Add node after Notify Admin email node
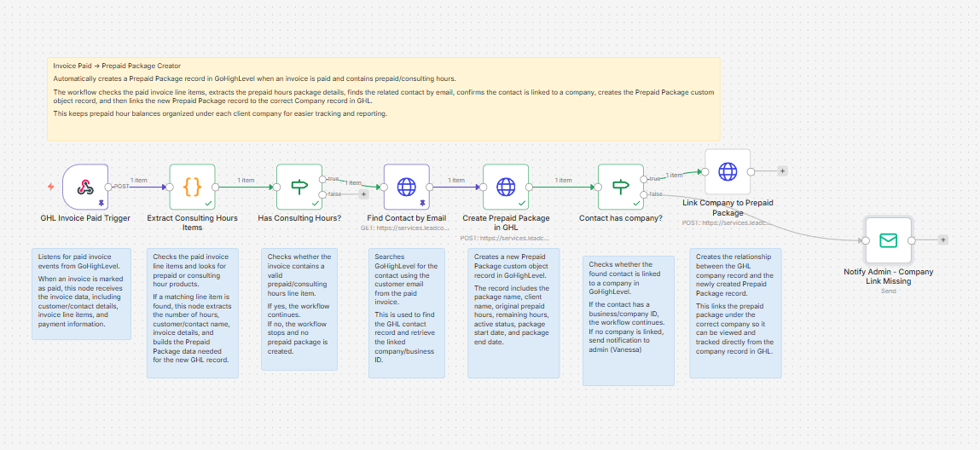This screenshot has height=450, width=980. click(943, 239)
